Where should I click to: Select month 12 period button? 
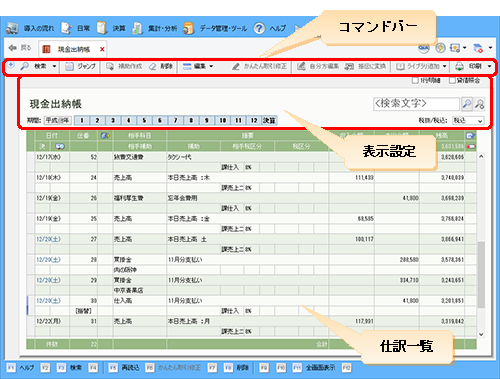click(x=254, y=120)
